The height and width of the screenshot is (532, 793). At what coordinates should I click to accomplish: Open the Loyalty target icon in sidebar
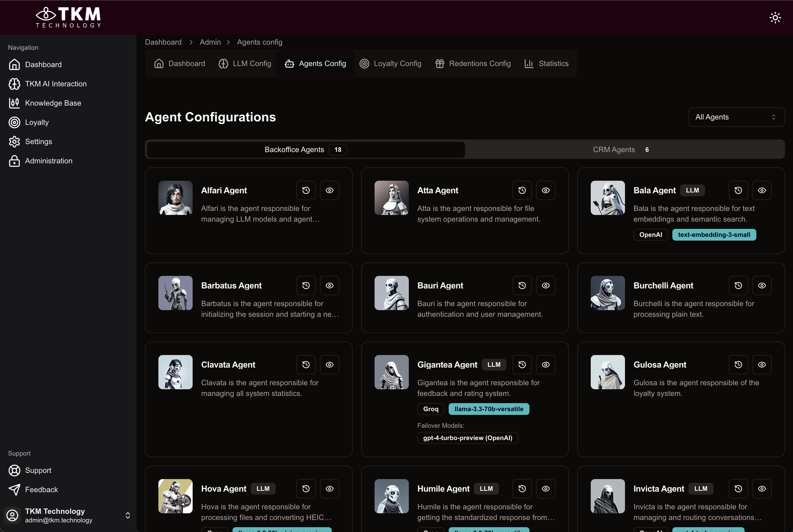coord(14,122)
